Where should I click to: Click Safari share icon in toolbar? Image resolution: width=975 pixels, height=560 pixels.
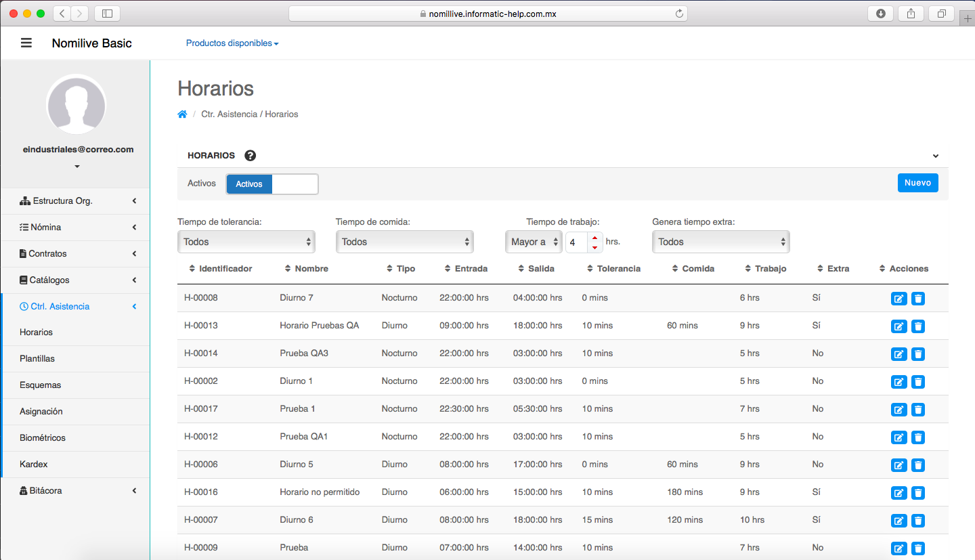point(911,14)
